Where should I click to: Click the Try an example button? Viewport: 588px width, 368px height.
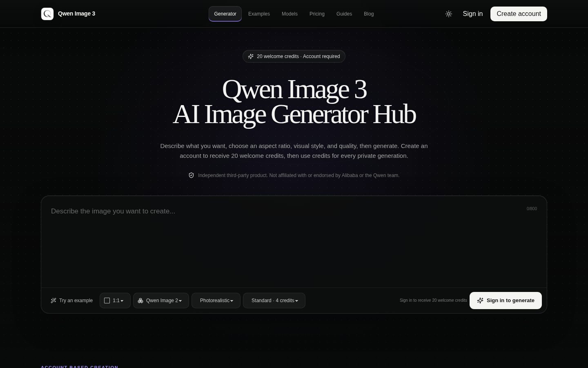(72, 301)
